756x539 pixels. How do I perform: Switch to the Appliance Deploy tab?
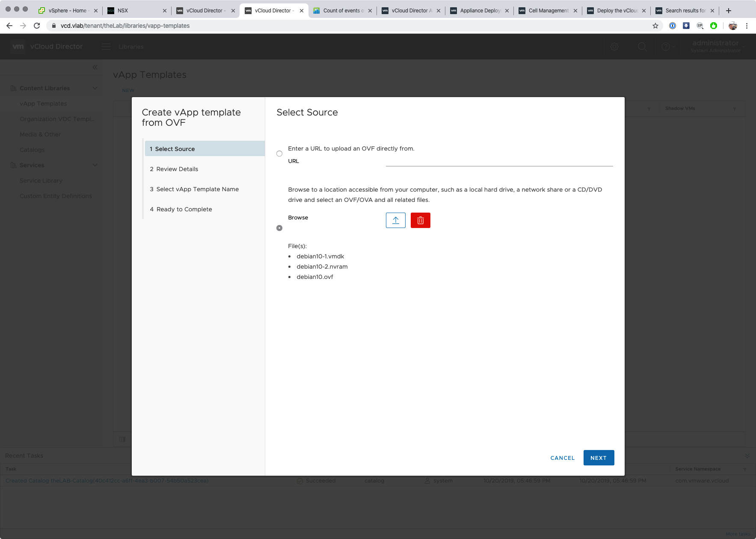479,11
